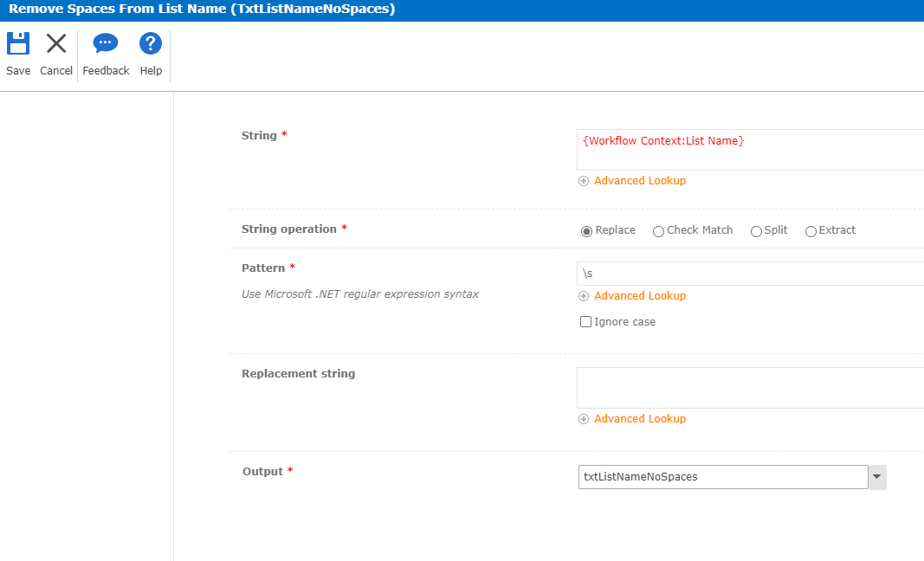Image resolution: width=924 pixels, height=561 pixels.
Task: Choose the Extract string operation
Action: tap(811, 231)
